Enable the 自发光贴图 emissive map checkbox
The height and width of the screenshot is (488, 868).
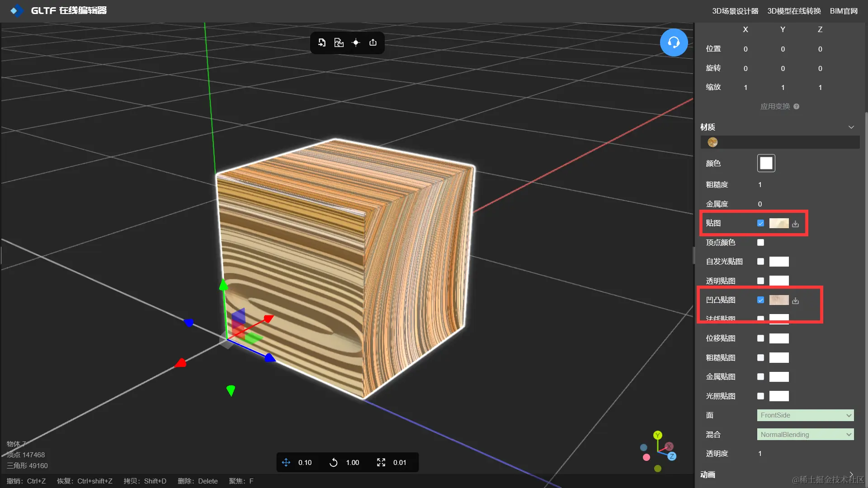(760, 262)
